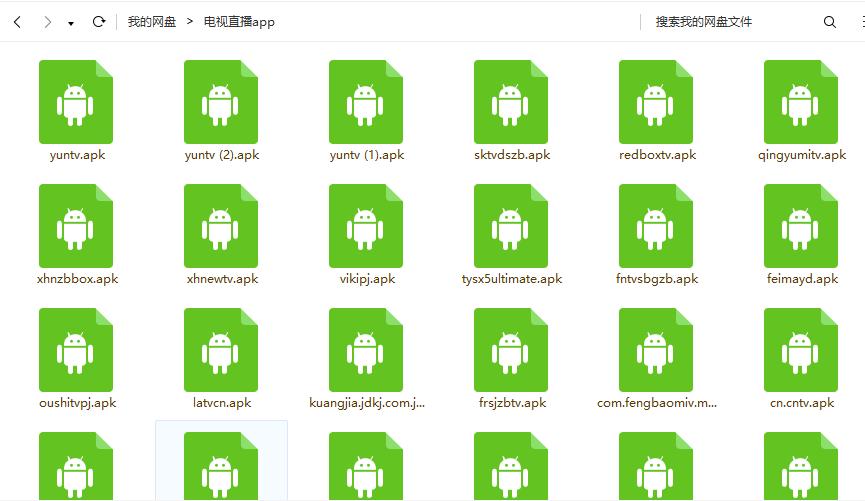The height and width of the screenshot is (501, 865).
Task: Click the com.fengbaomiv.m... filename label
Action: point(656,403)
